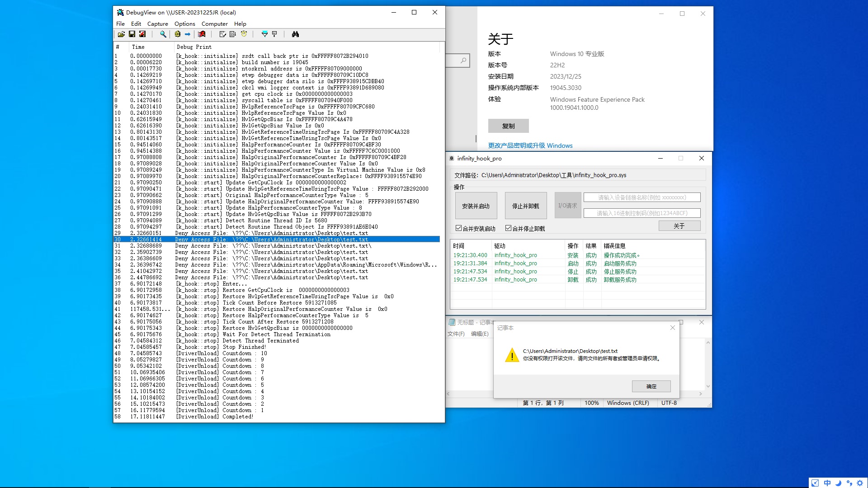Toggle the Autoscroll toolbar icon

(233, 34)
